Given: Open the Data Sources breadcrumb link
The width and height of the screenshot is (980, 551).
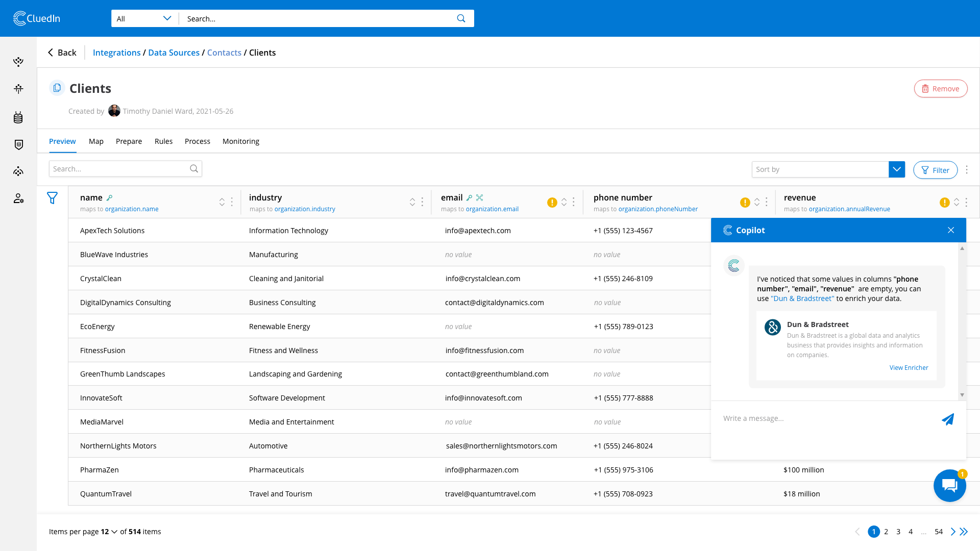Looking at the screenshot, I should point(174,53).
